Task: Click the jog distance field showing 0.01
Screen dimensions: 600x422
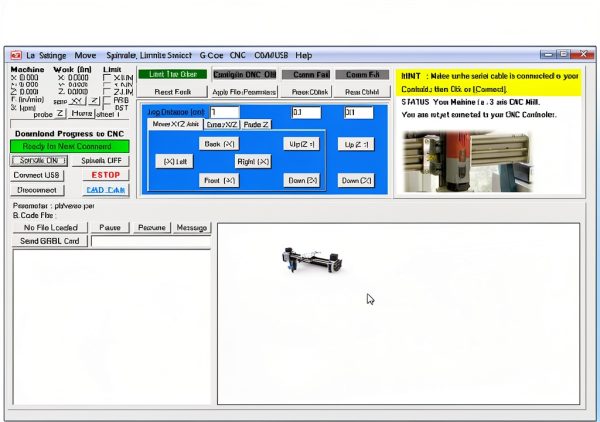Action: 359,112
